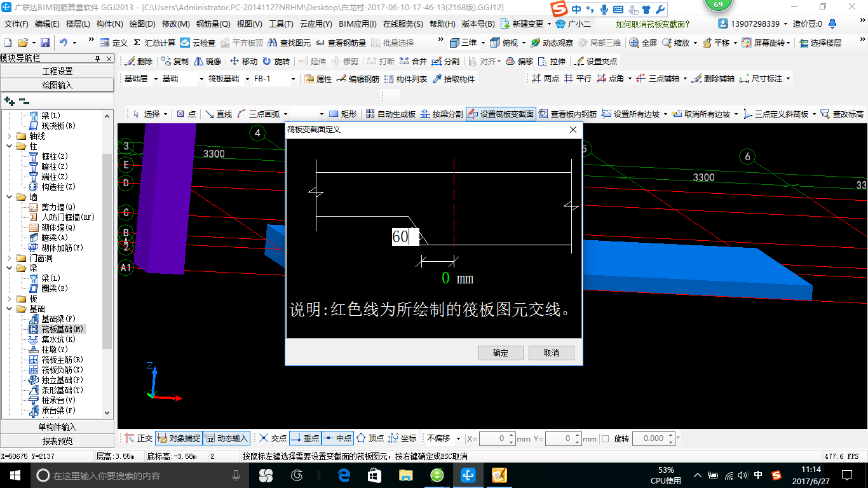This screenshot has height=488, width=868.
Task: Click the 分割 split tool
Action: (x=445, y=62)
